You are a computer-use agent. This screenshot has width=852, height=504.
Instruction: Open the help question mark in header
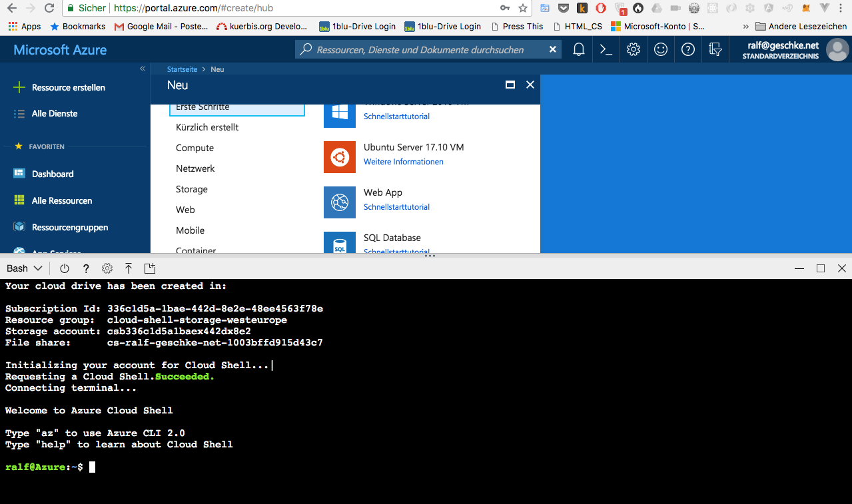point(688,49)
